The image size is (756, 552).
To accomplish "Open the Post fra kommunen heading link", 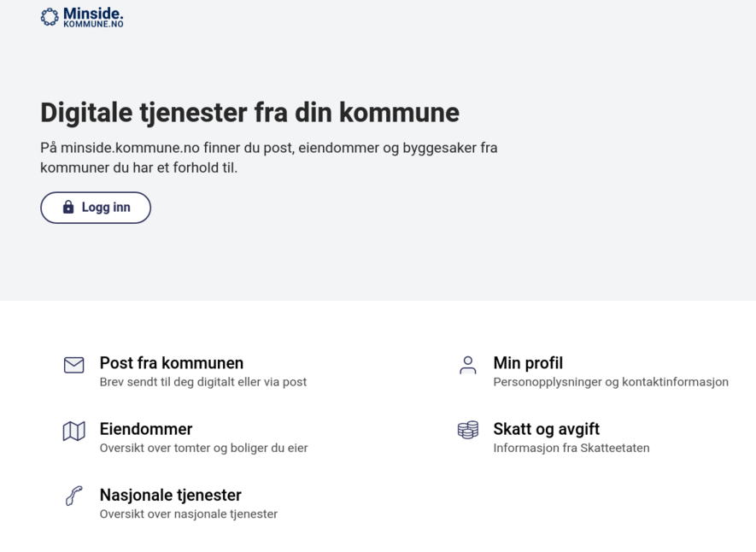I will coord(171,363).
